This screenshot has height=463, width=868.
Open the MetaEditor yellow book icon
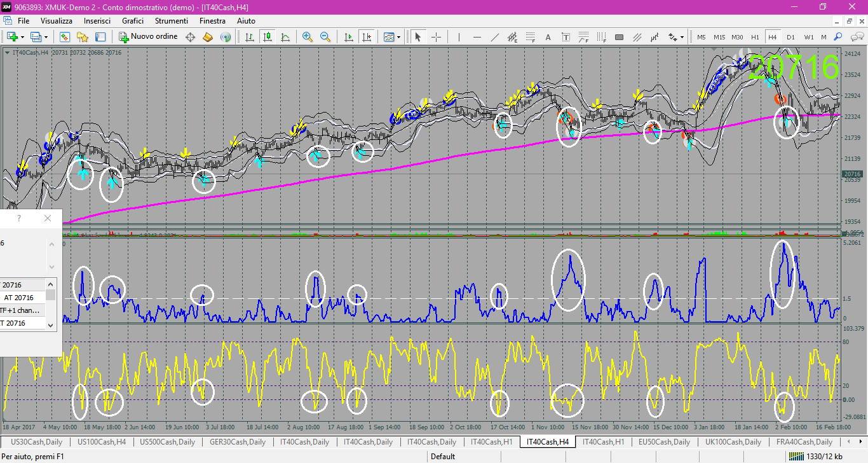(208, 37)
